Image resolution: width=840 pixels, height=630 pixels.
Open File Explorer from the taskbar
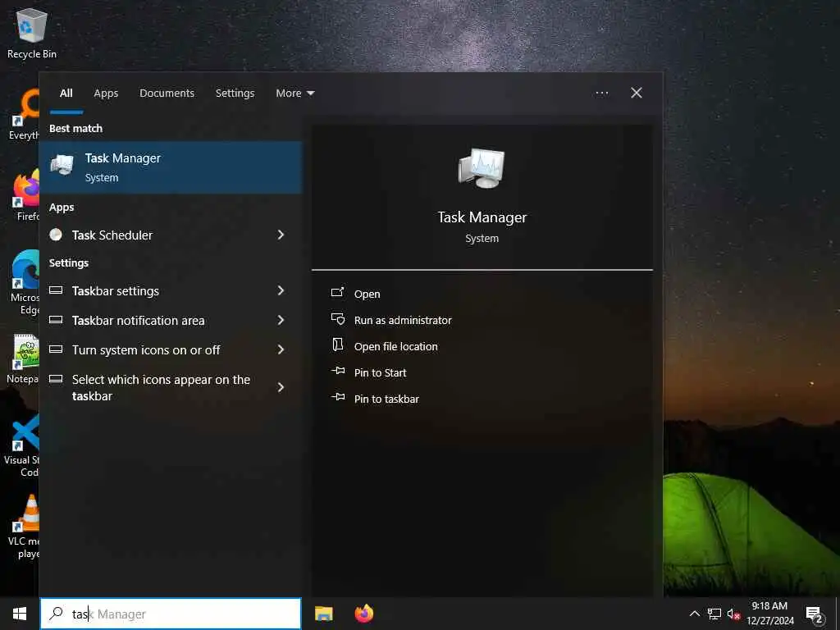[323, 614]
